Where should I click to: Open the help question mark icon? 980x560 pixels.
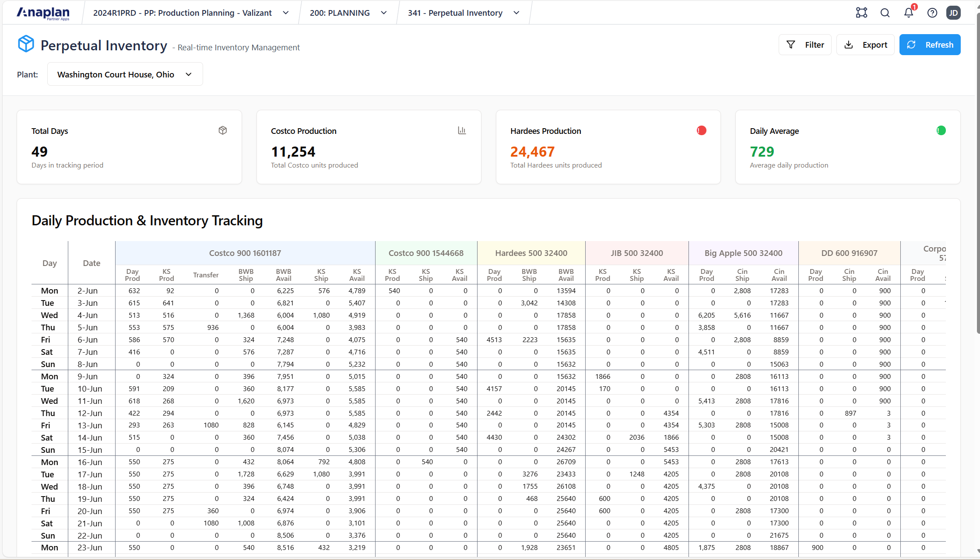pyautogui.click(x=932, y=13)
